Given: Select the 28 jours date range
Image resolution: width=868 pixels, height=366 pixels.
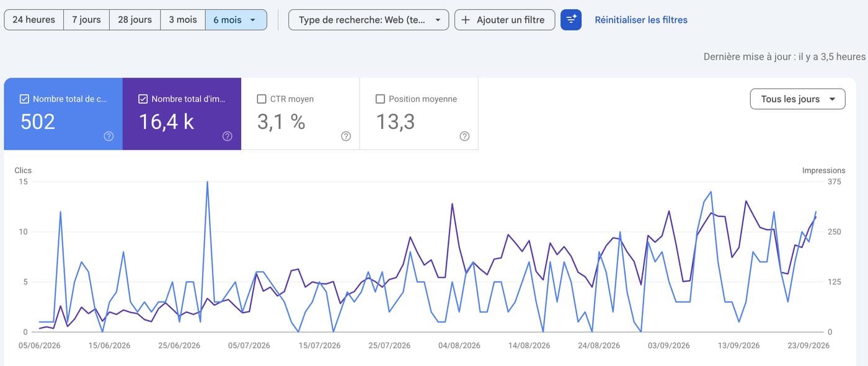Looking at the screenshot, I should click(135, 20).
